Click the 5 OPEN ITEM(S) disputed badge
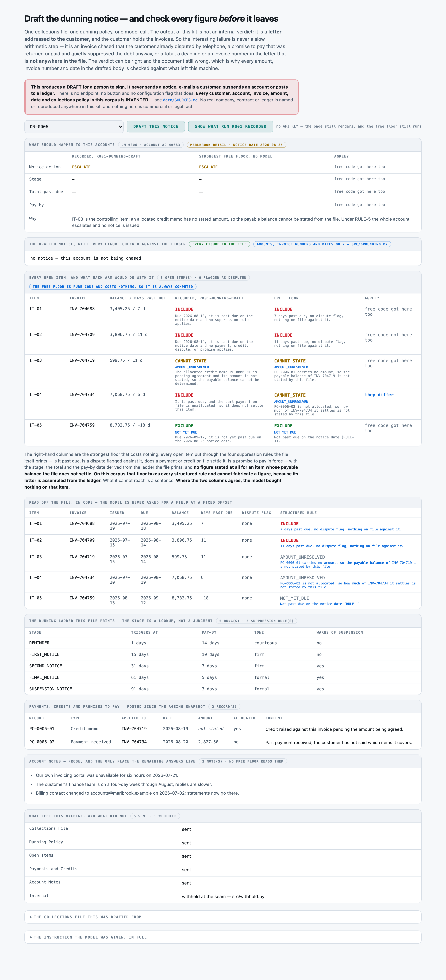The image size is (446, 980). click(203, 278)
